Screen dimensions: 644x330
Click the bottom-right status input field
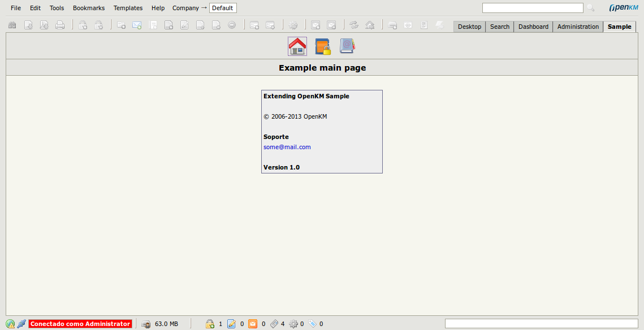541,324
